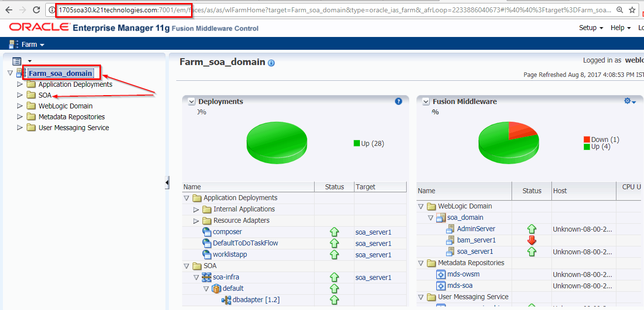Open the DefaultToDoTaskFlow deployment link
The height and width of the screenshot is (310, 644).
click(246, 243)
